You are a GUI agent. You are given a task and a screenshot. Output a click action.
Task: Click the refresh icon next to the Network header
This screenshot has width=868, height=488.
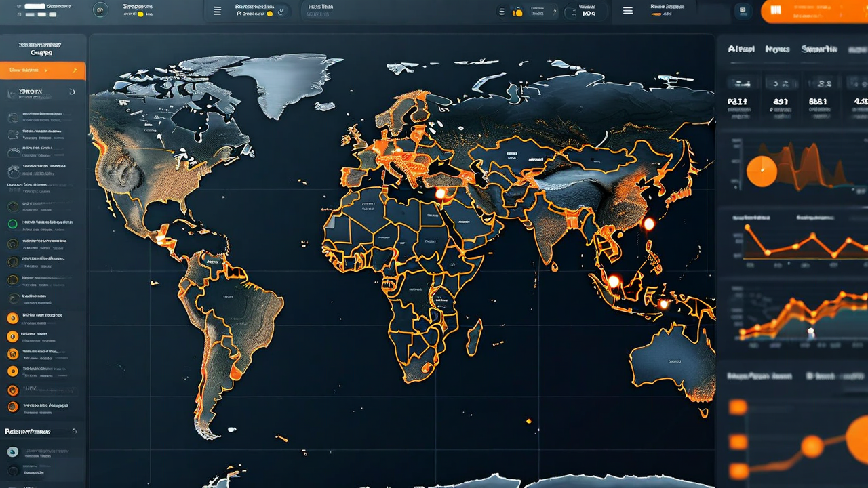click(72, 91)
